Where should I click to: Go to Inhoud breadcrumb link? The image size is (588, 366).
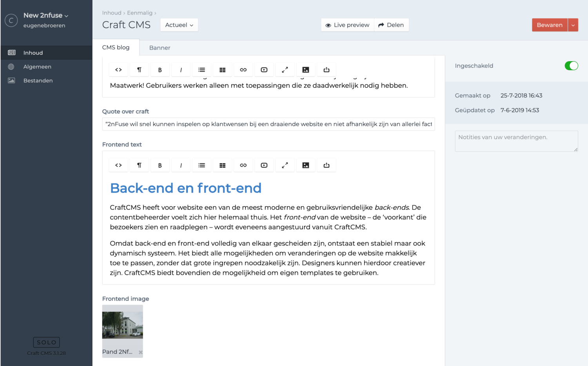coord(112,13)
